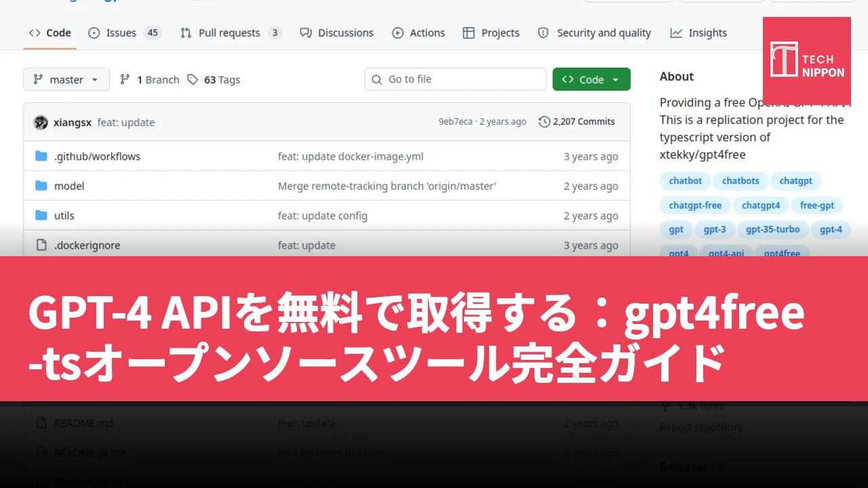Open the Issues tab
Screen dimensions: 868x488
click(x=125, y=33)
